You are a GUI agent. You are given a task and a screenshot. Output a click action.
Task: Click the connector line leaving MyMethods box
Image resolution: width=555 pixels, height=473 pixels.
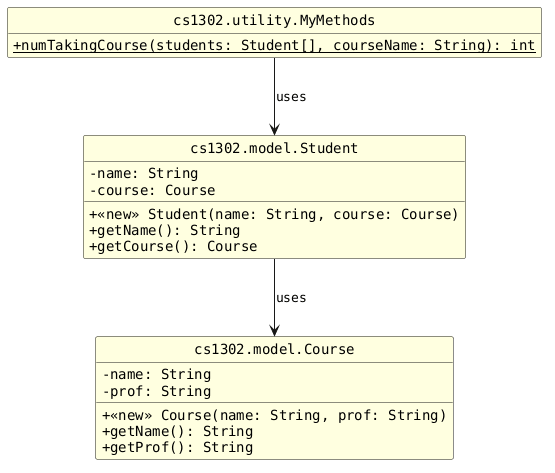pyautogui.click(x=274, y=91)
